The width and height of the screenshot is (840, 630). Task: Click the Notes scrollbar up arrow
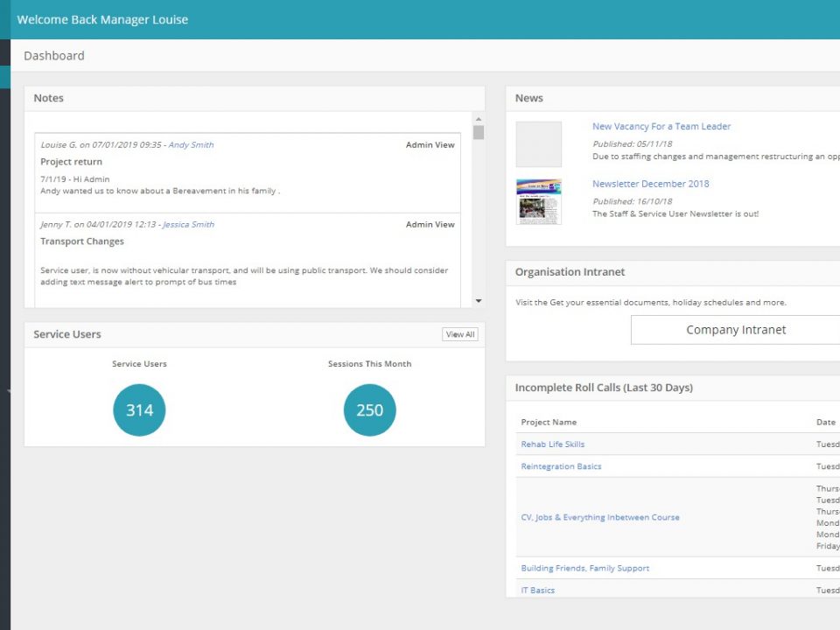479,120
